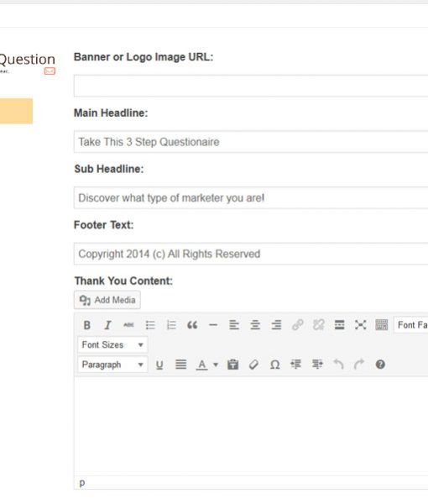Screen dimensions: 428x504
Task: Insert a numbered list
Action: point(171,325)
